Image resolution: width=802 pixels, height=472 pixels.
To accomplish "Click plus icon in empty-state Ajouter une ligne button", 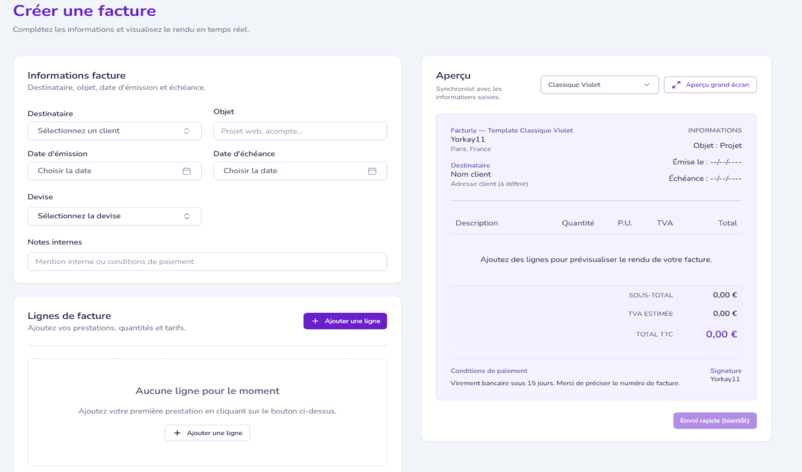I will coord(178,433).
